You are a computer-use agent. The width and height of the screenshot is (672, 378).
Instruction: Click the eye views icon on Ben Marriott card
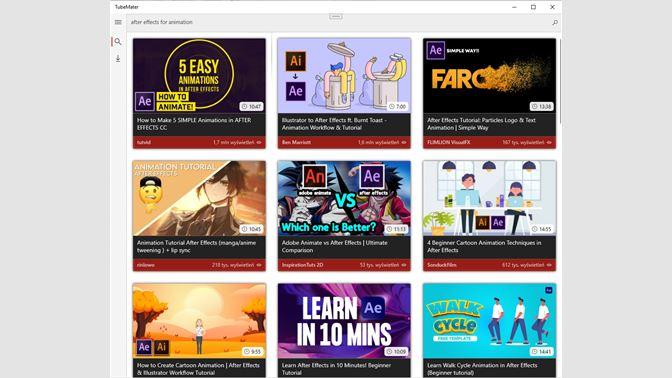pos(404,142)
